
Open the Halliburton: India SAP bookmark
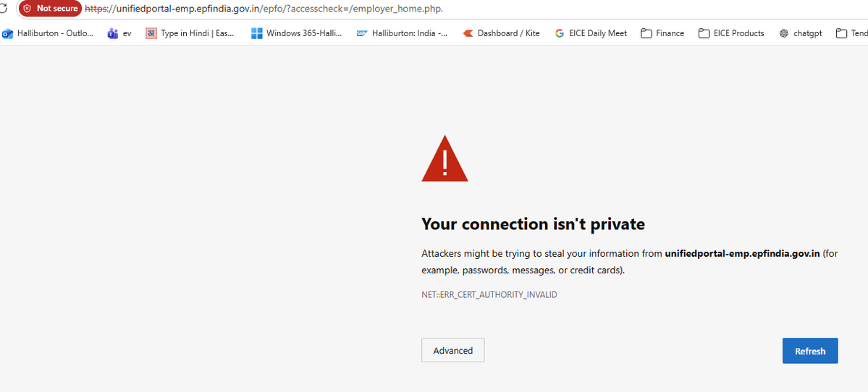coord(403,33)
